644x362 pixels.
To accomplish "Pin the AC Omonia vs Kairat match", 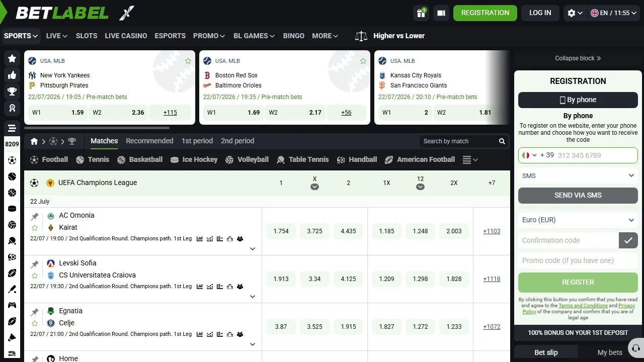I will coord(35,217).
